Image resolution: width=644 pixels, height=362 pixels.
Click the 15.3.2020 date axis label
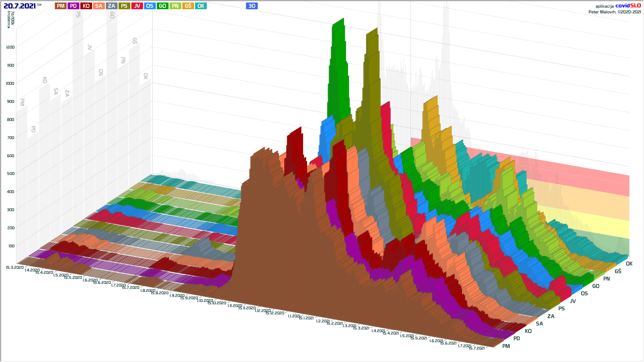15,267
